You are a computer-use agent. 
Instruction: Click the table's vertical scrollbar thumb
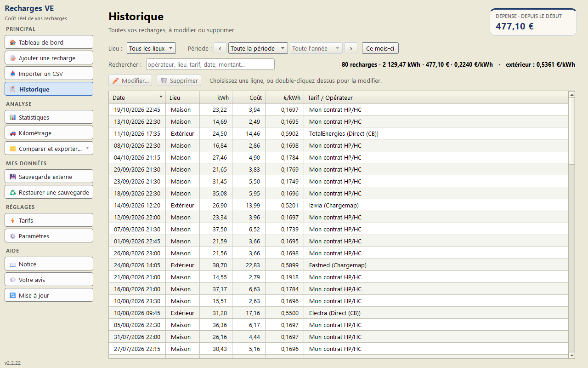pyautogui.click(x=572, y=131)
